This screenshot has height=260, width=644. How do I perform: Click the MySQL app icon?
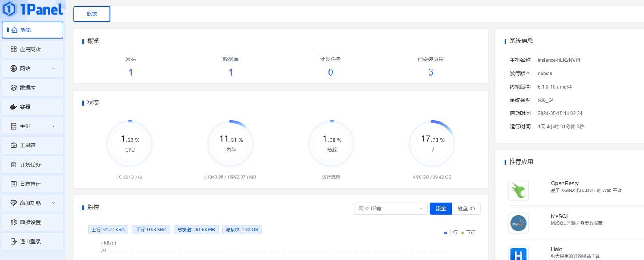click(x=518, y=223)
